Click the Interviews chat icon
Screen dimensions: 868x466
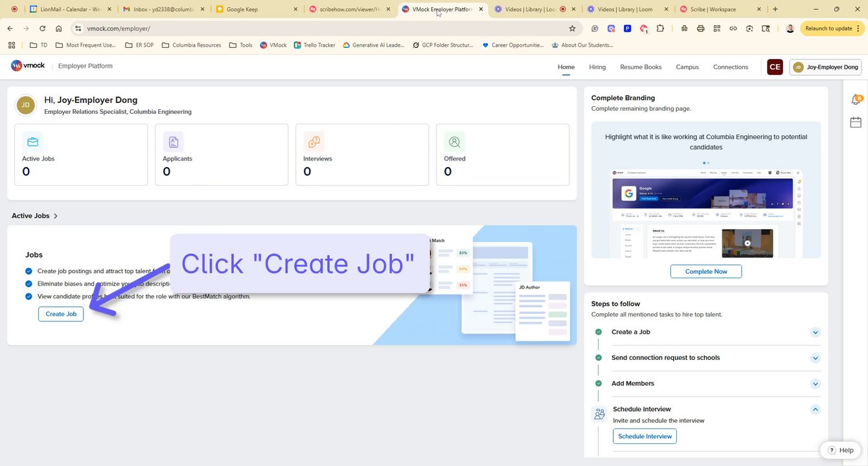[314, 142]
